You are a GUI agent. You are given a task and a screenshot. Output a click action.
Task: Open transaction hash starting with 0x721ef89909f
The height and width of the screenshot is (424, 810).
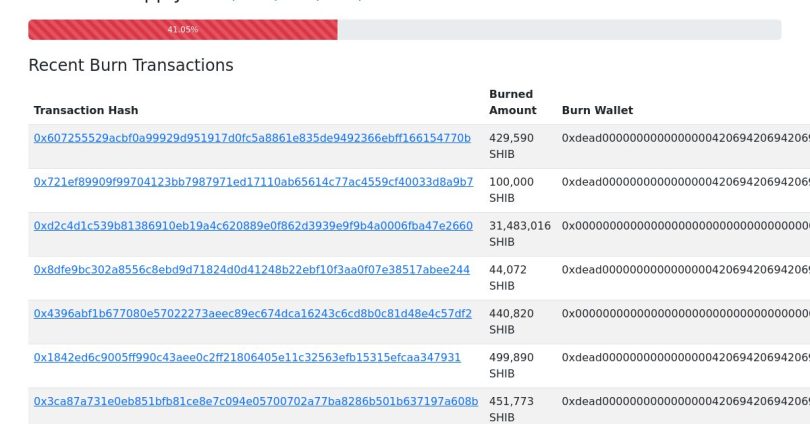point(253,182)
